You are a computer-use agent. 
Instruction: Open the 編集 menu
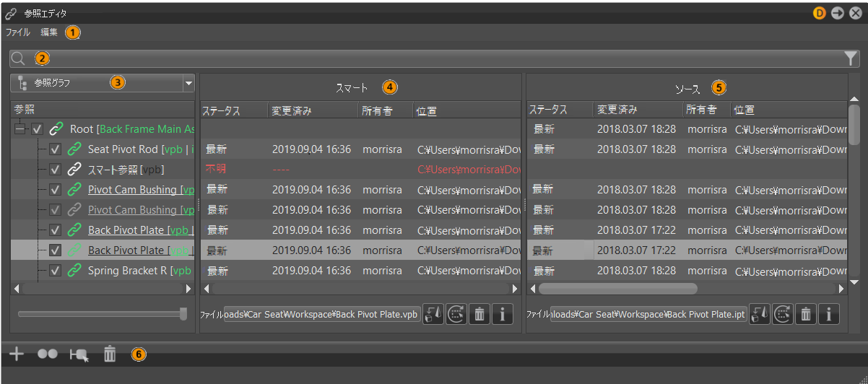49,32
